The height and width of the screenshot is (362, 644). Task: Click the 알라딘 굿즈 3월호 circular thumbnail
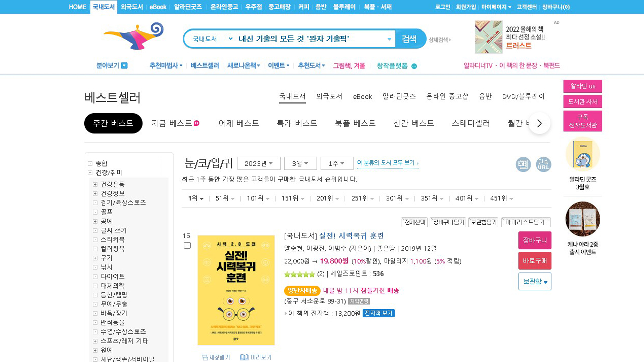coord(583,155)
